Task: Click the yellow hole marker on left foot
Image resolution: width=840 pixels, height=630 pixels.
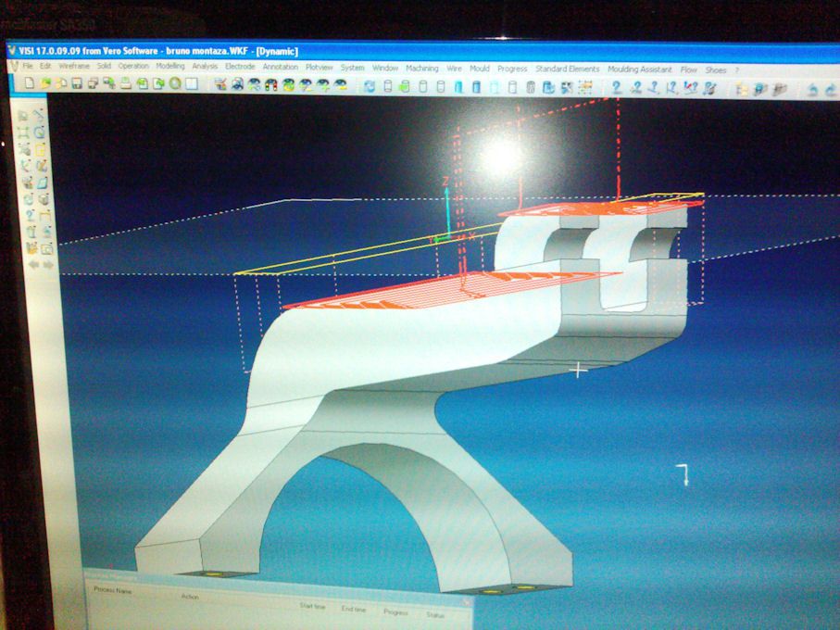Action: coord(214,574)
